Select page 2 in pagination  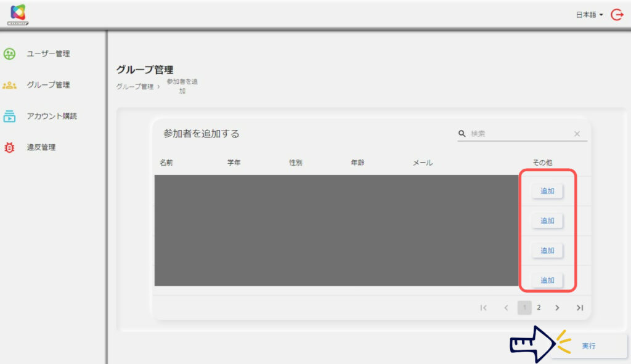[x=539, y=308]
